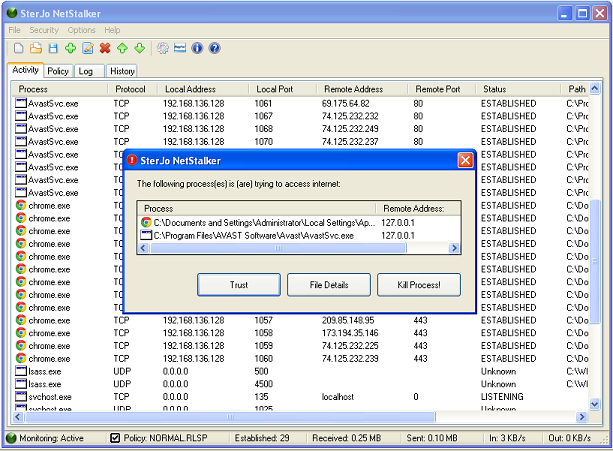Select AvastSvc.exe row with local port 1061
The image size is (613, 451).
click(301, 104)
